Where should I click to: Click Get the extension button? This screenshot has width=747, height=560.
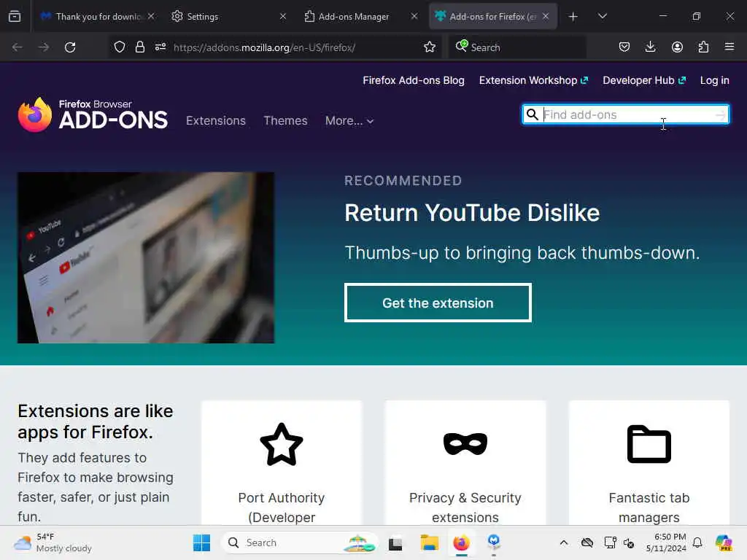[438, 303]
